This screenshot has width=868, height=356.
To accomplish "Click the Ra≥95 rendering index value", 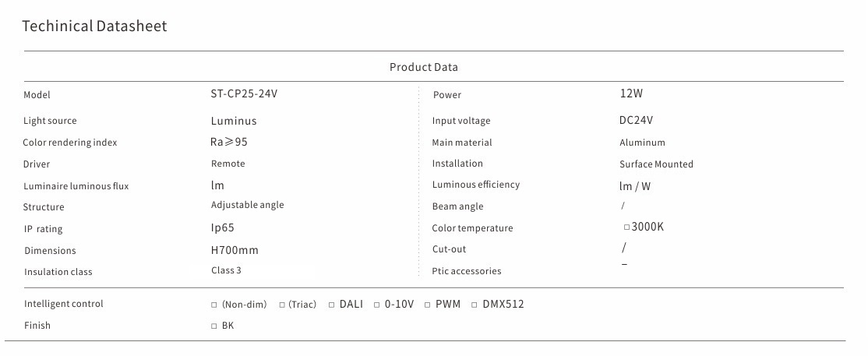I will (229, 142).
